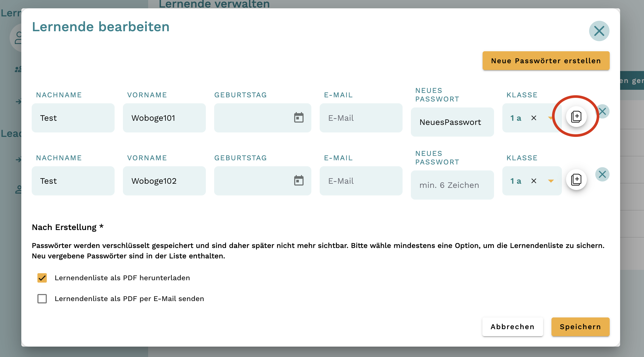Disable 'Lernendenliste als PDF herunterladen'
The width and height of the screenshot is (644, 357).
tap(42, 278)
